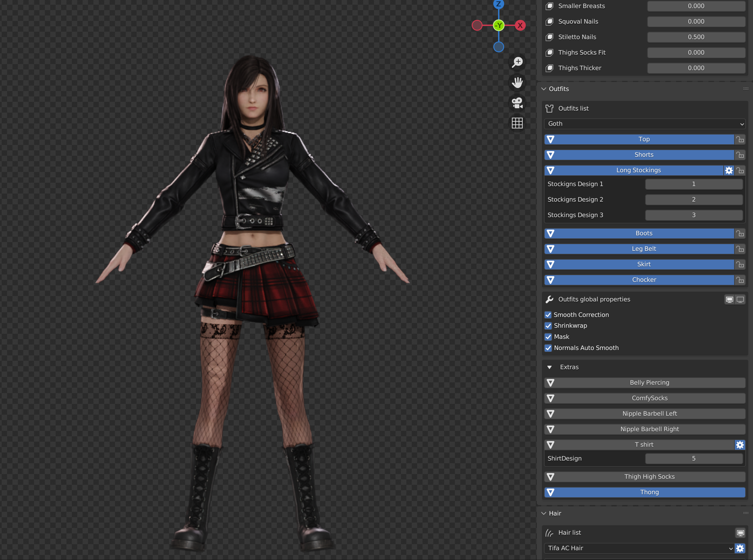Toggle the Long Stockings outfit piece
Image resolution: width=753 pixels, height=560 pixels.
pyautogui.click(x=634, y=170)
